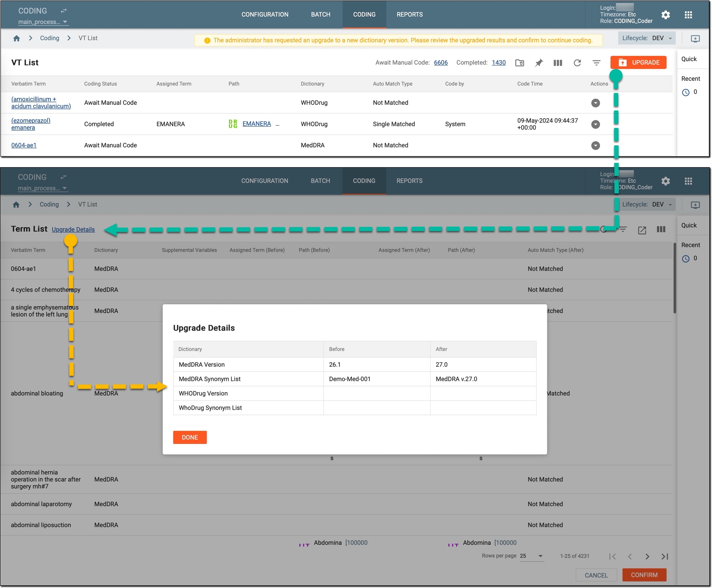712x588 pixels.
Task: Open Completed count 1430 link
Action: (499, 63)
